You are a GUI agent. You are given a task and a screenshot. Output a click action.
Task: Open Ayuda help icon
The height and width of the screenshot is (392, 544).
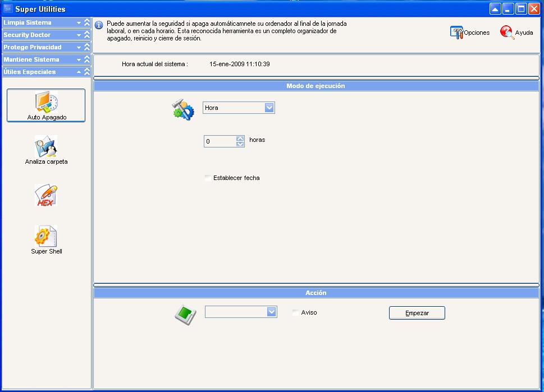(507, 32)
